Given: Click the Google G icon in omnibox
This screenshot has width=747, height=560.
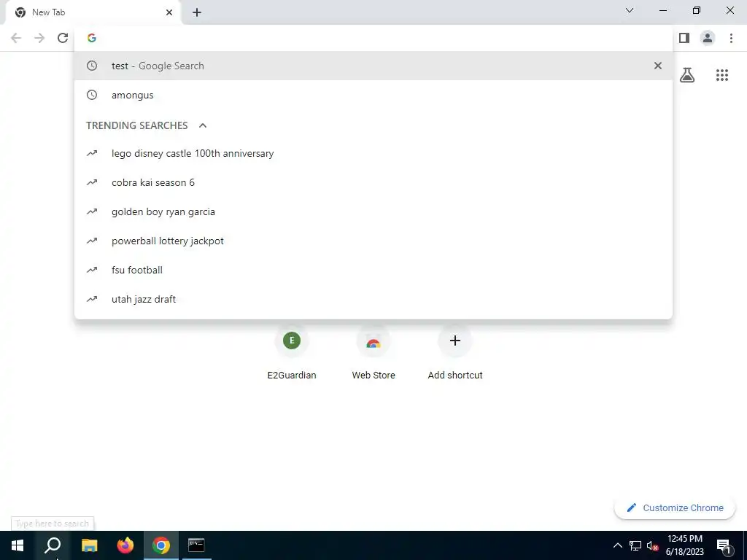Looking at the screenshot, I should pyautogui.click(x=92, y=38).
